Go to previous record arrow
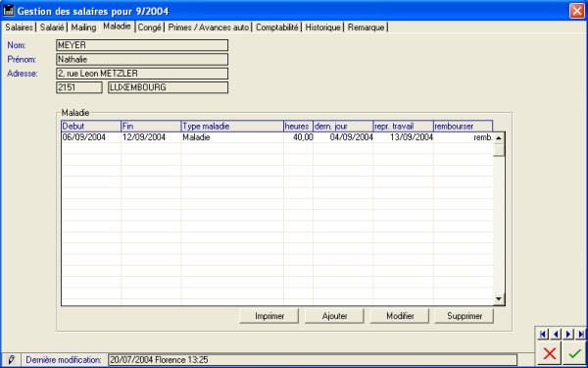Screen dimensions: 588x368 point(556,334)
